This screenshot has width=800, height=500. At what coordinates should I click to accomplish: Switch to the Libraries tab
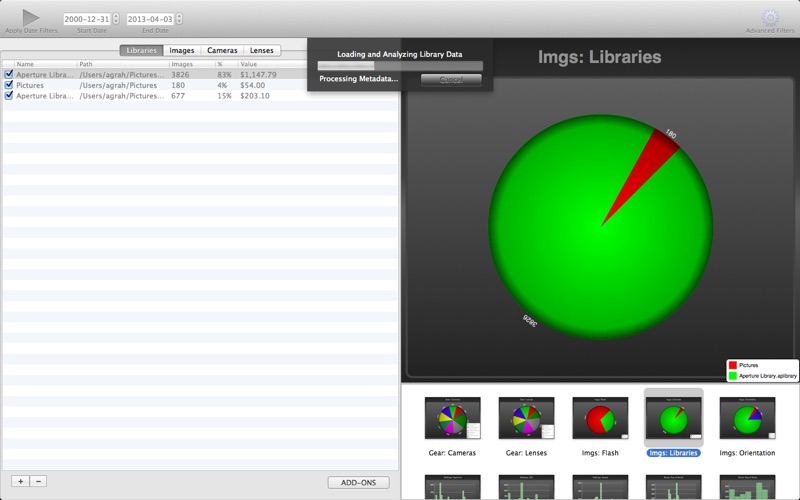click(x=141, y=50)
